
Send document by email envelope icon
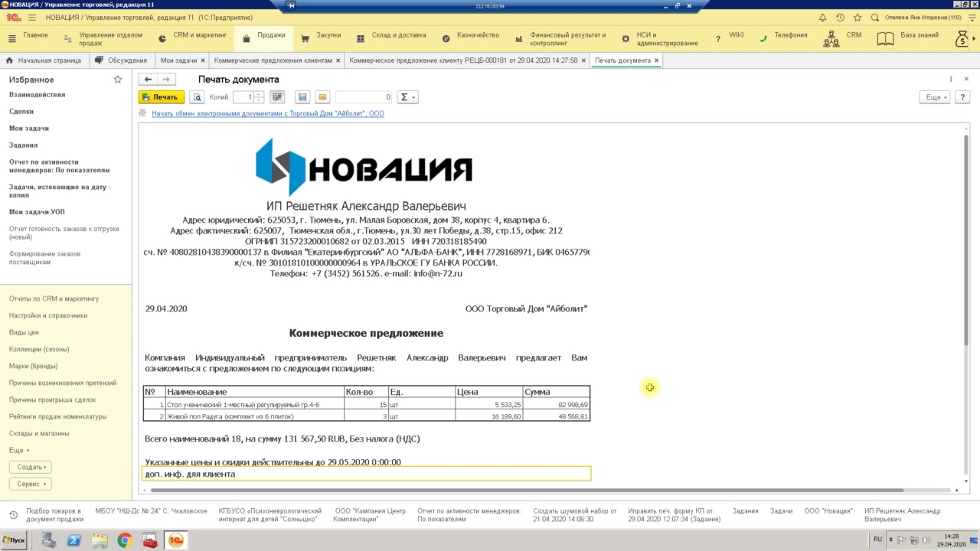[x=322, y=97]
